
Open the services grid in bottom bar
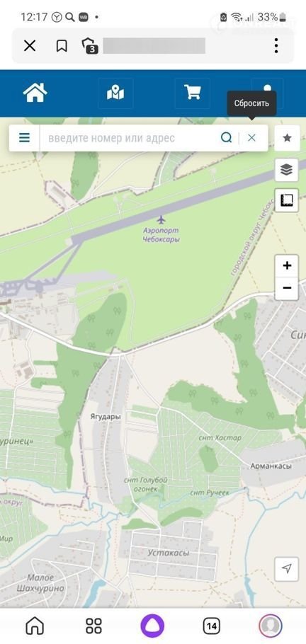tap(93, 626)
